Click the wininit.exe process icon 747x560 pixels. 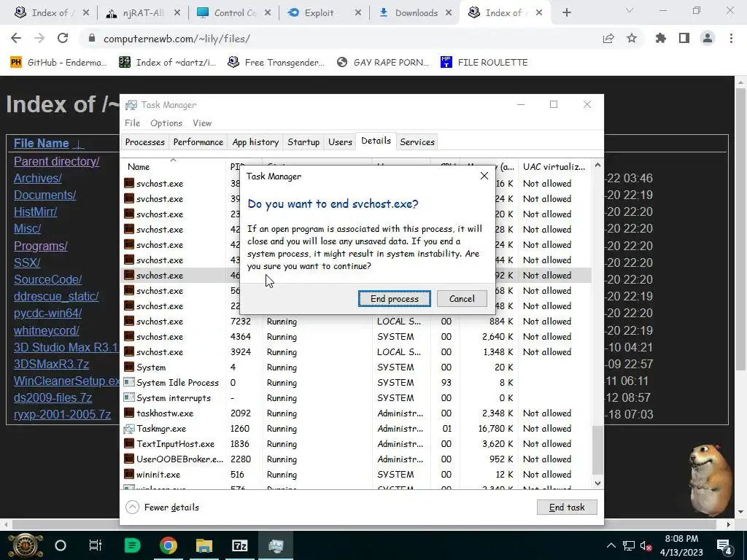pos(128,474)
